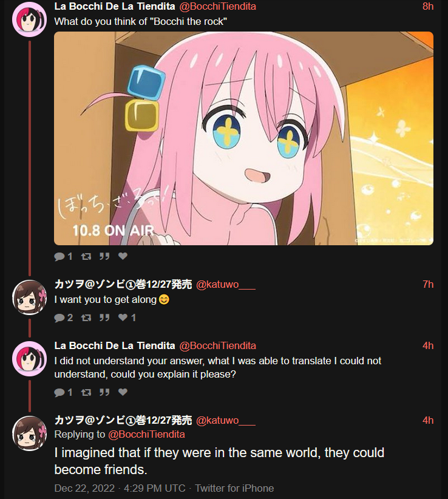Click @BocchiTiendita mention after "Replying to"
The height and width of the screenshot is (499, 448).
point(146,434)
